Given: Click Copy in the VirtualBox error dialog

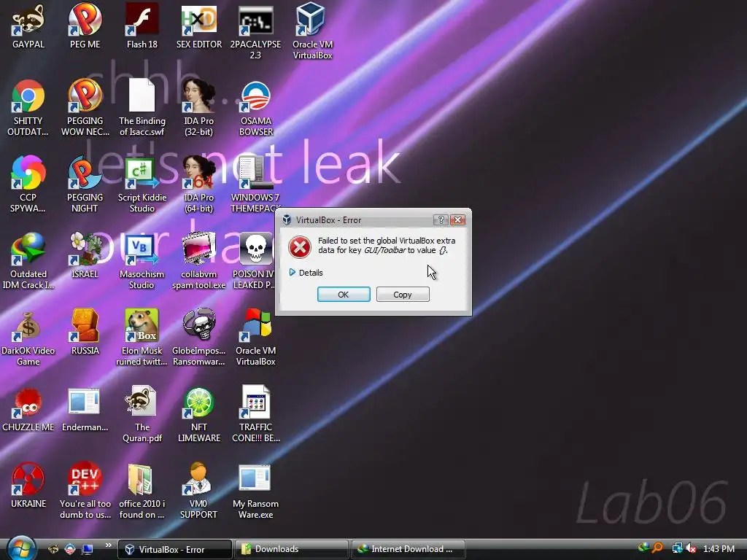Looking at the screenshot, I should click(403, 295).
